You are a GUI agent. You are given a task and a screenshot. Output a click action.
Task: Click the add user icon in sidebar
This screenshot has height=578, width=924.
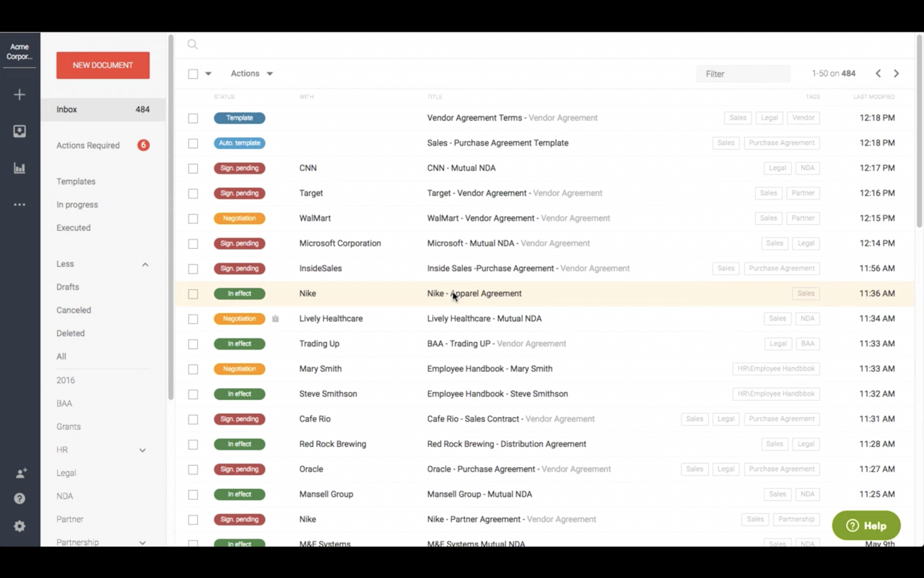tap(21, 473)
